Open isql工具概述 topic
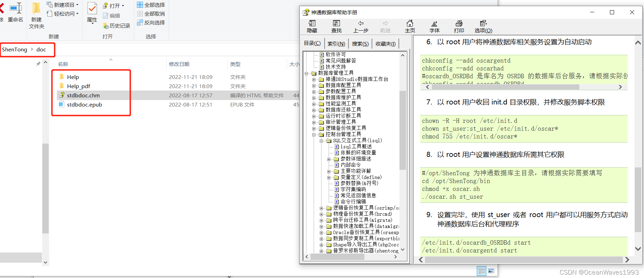This screenshot has width=644, height=278. click(x=356, y=146)
